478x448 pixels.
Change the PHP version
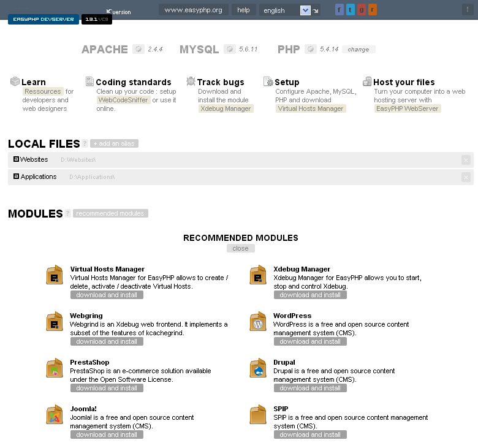[x=358, y=50]
